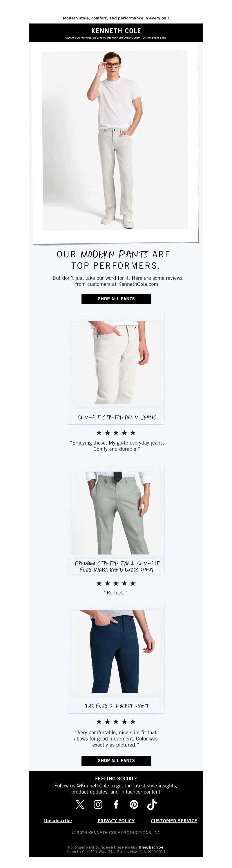The width and height of the screenshot is (232, 868).
Task: Click the Kenneth Cole header logo
Action: click(116, 31)
